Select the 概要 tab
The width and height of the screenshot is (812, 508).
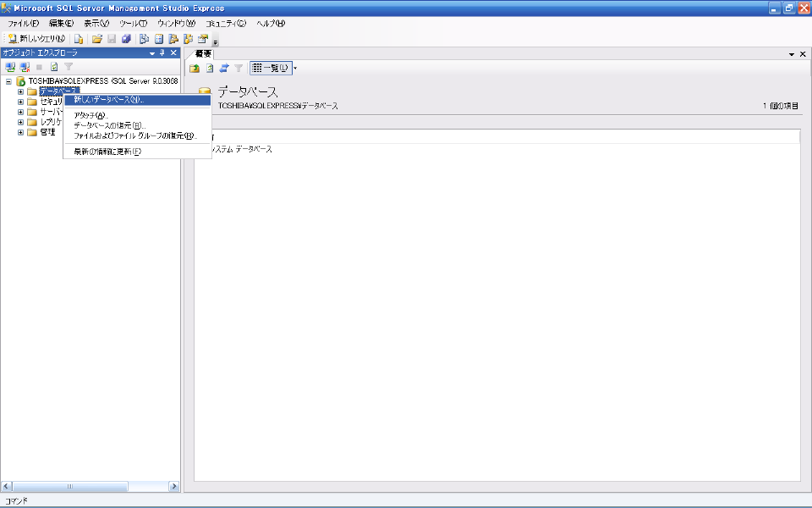204,54
